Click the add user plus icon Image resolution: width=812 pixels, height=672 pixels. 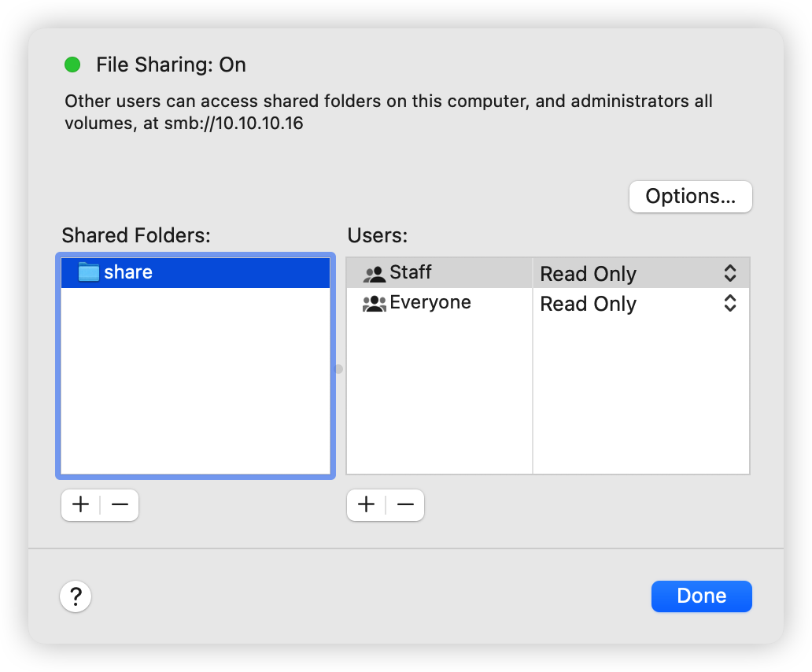(365, 504)
